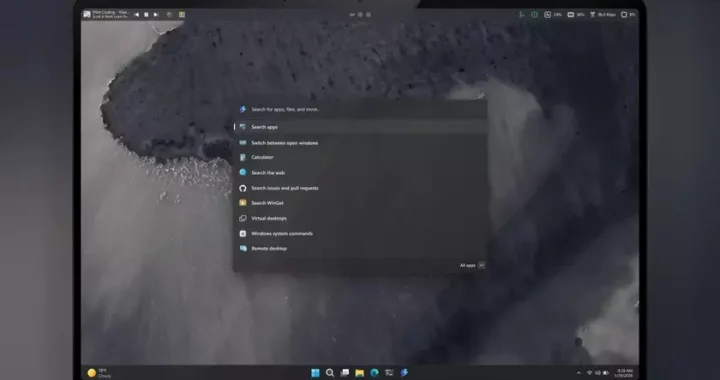Open the Wi-Fi network tray icon
This screenshot has height=380, width=720.
(x=590, y=373)
